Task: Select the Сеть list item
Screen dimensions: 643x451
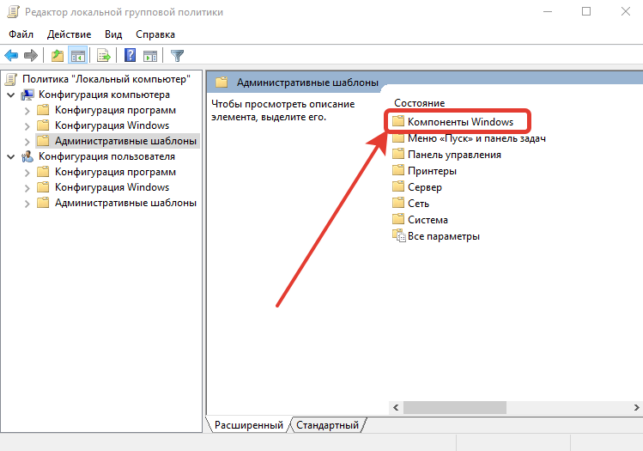Action: click(418, 203)
